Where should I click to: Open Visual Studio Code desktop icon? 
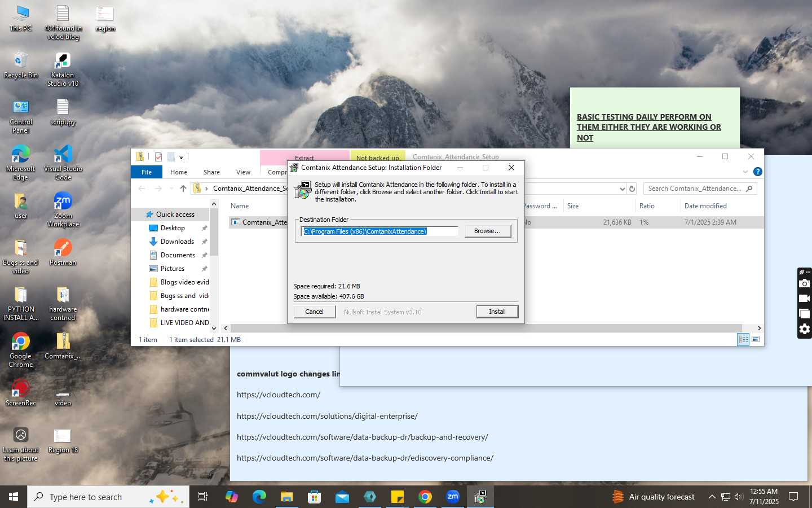click(x=63, y=163)
